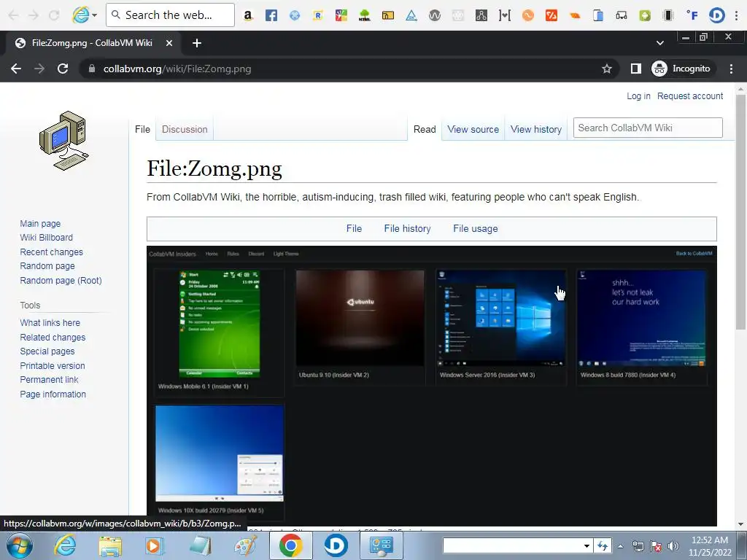Open the Windows Start button

(x=20, y=545)
